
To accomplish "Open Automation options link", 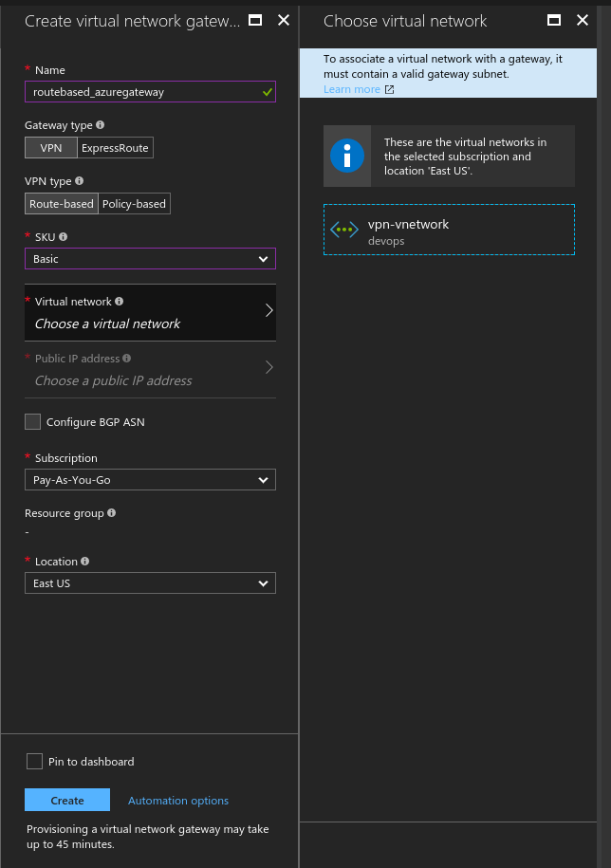I will click(x=178, y=801).
